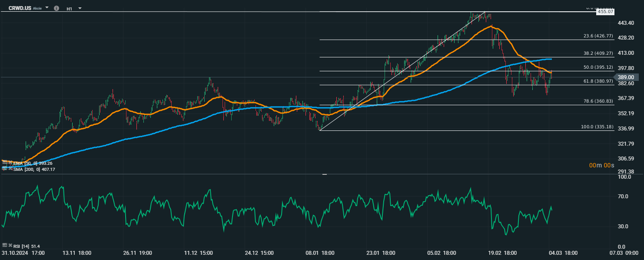This screenshot has width=644, height=260.
Task: Click the 443.40 price axis value
Action: [x=626, y=23]
